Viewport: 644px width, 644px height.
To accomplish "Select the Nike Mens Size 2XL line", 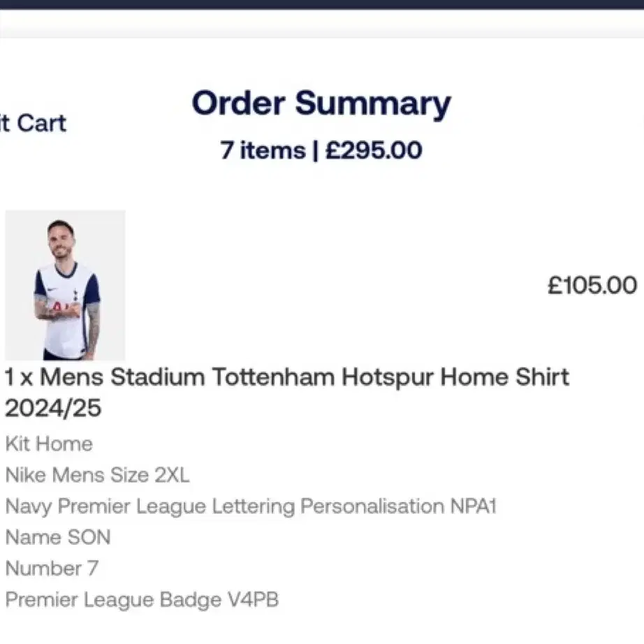I will [x=97, y=475].
